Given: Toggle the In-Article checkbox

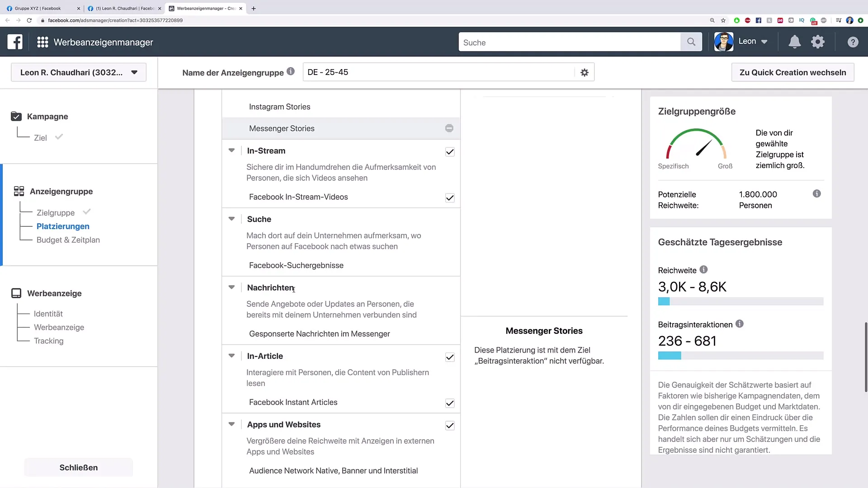Looking at the screenshot, I should point(450,357).
